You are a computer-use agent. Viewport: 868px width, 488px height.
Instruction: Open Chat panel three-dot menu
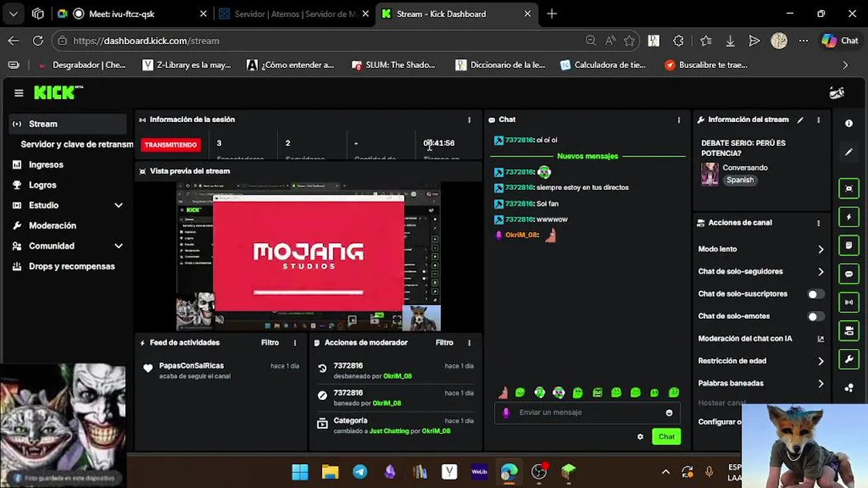coord(679,120)
